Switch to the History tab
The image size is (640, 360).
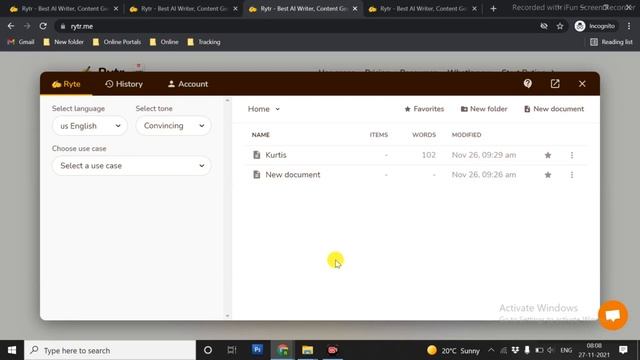[124, 84]
